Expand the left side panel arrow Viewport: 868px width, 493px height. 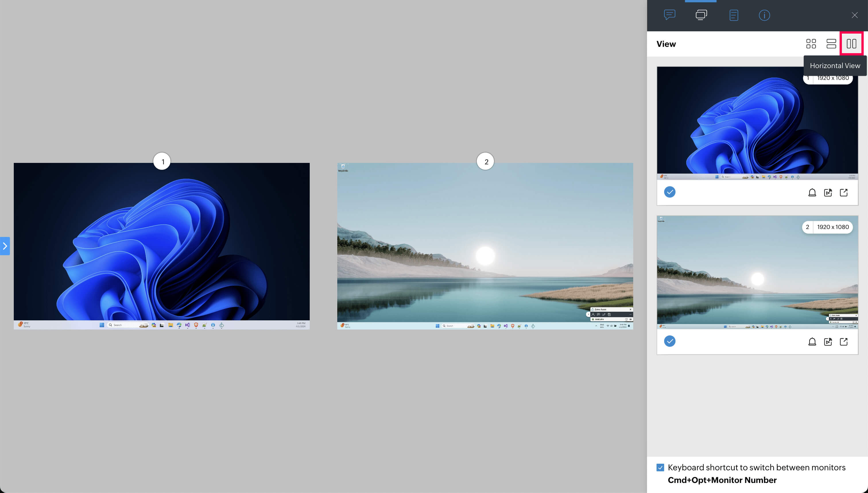coord(5,246)
